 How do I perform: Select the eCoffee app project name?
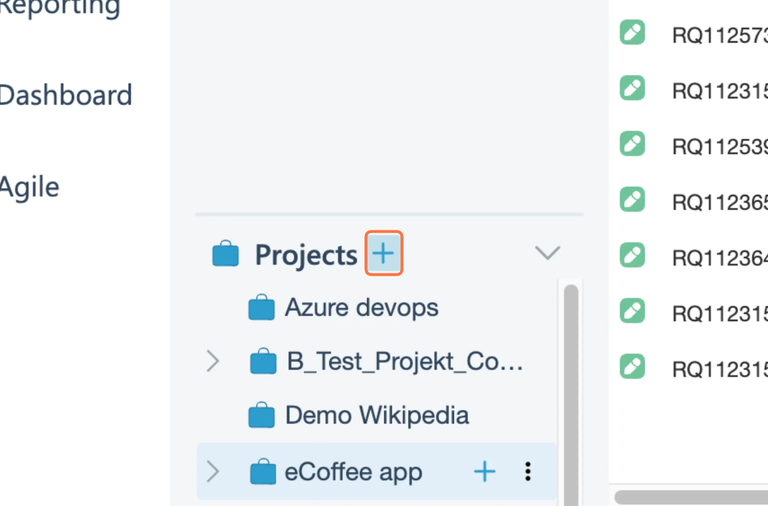(x=353, y=472)
